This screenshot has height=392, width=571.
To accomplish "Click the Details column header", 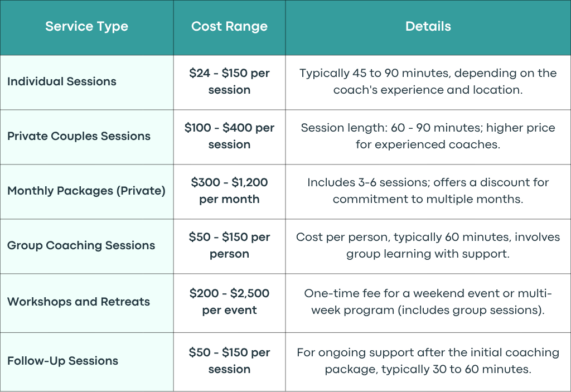I will click(428, 26).
